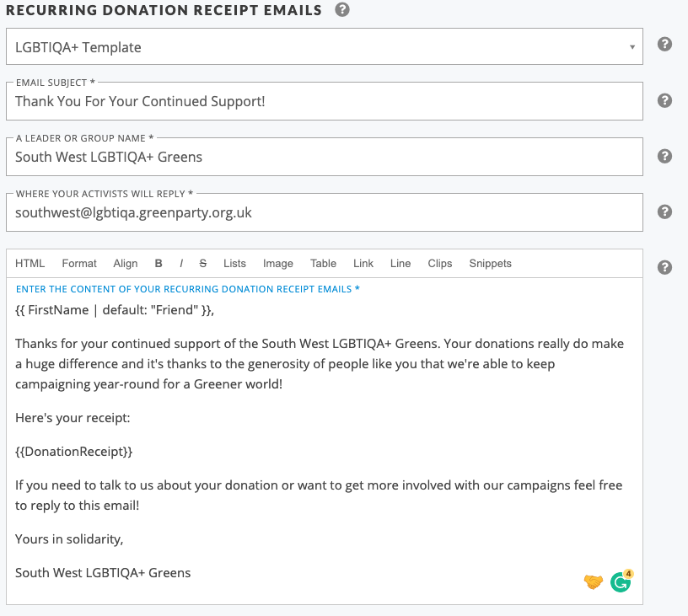Toggle bold formatting in editor toolbar

click(x=159, y=264)
